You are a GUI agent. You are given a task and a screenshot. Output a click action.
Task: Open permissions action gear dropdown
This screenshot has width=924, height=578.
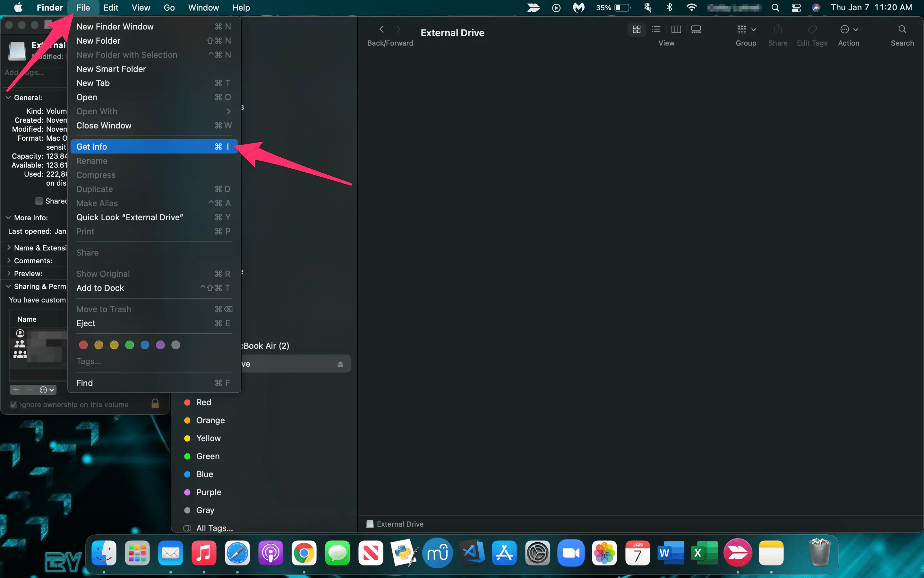coord(47,390)
